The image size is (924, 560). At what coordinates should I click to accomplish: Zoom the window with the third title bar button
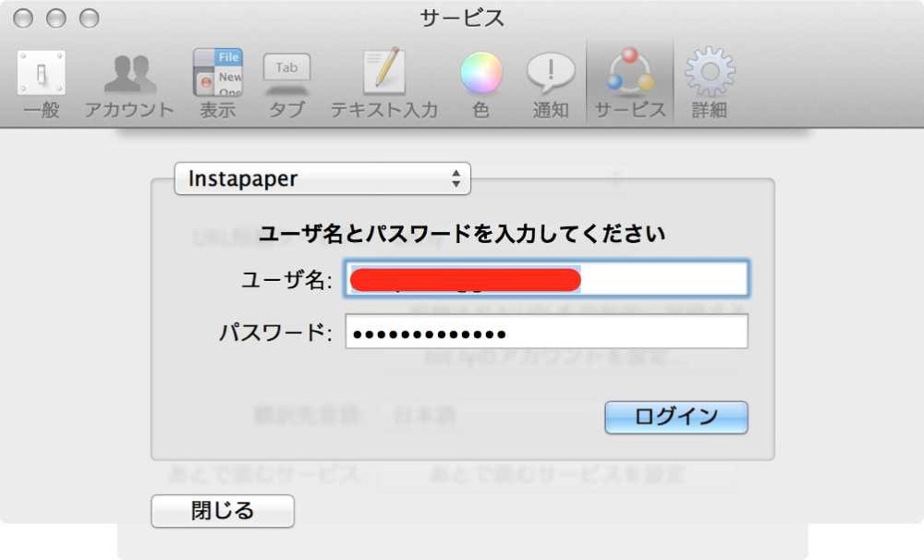89,18
